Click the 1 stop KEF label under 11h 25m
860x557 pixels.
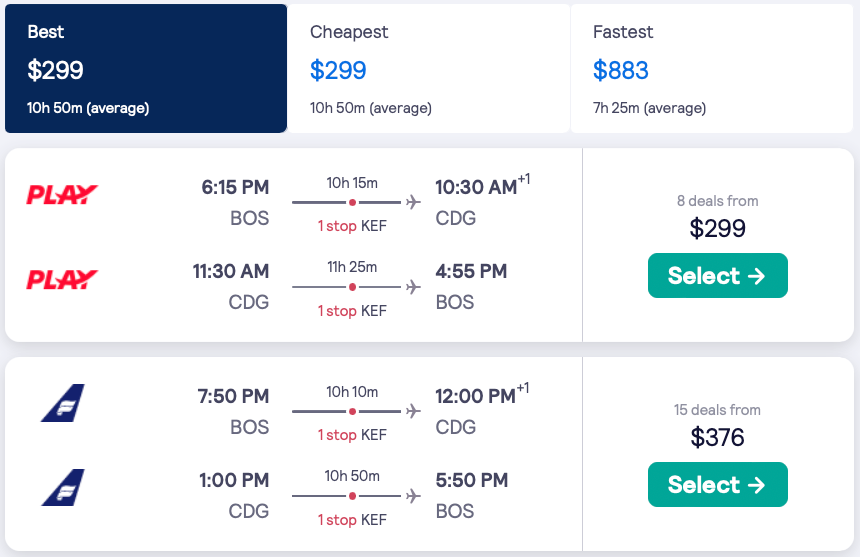click(x=352, y=311)
